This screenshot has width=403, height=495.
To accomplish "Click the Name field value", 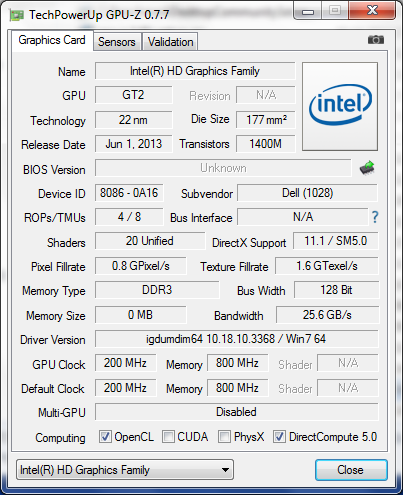I will [195, 71].
